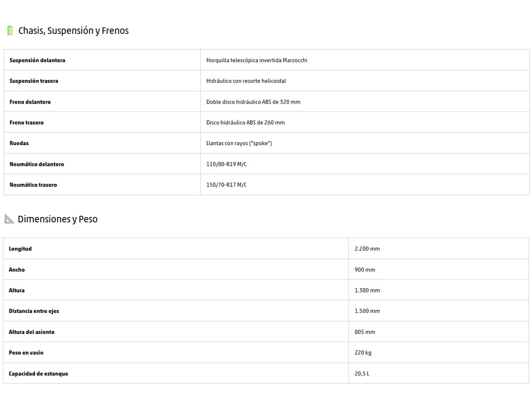Select the 2.200 mm length value
Screen dimensions: 532x399
[x=367, y=249]
